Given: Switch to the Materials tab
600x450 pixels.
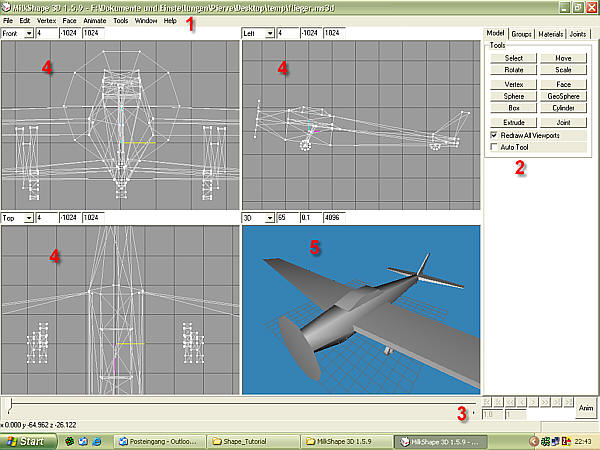Looking at the screenshot, I should click(x=551, y=34).
